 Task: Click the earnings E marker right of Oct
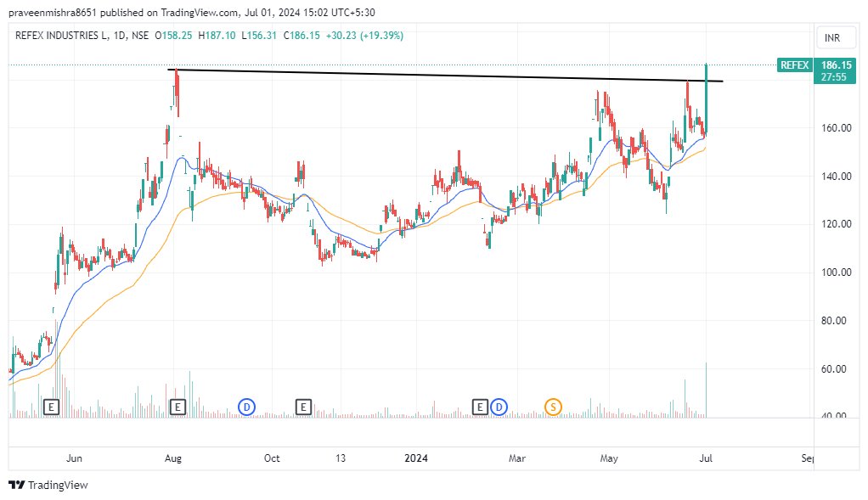coord(303,407)
